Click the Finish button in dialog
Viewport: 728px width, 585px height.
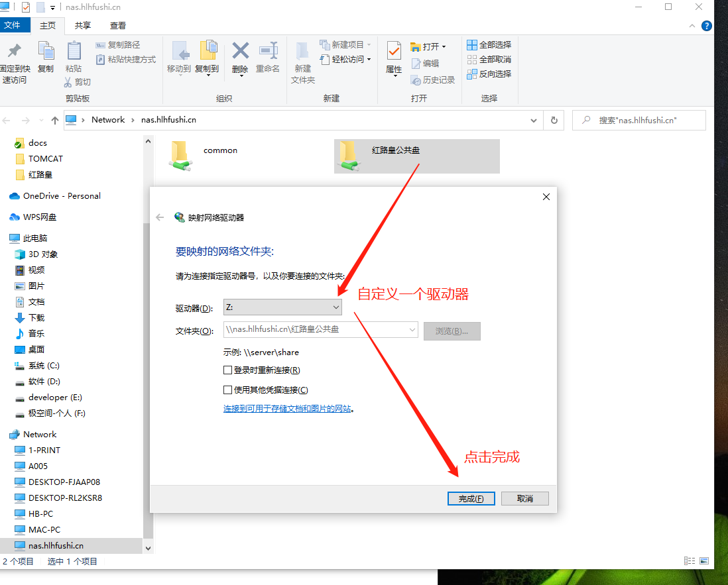coord(471,498)
